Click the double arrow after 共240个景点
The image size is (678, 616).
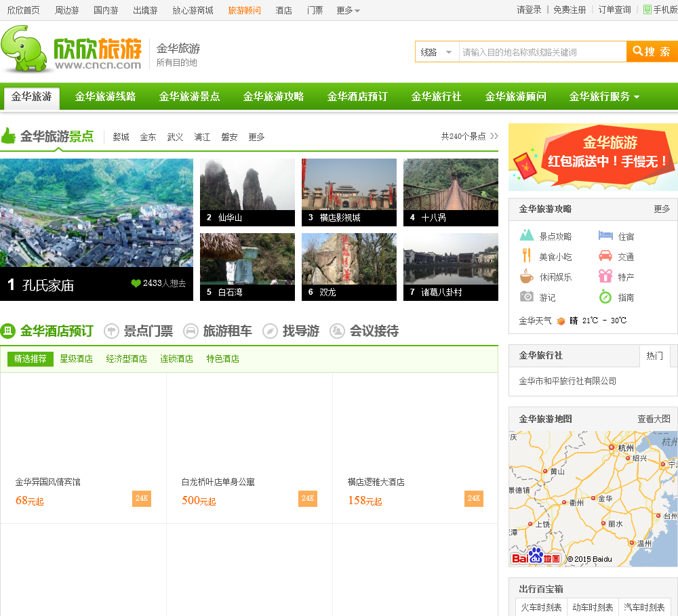494,136
